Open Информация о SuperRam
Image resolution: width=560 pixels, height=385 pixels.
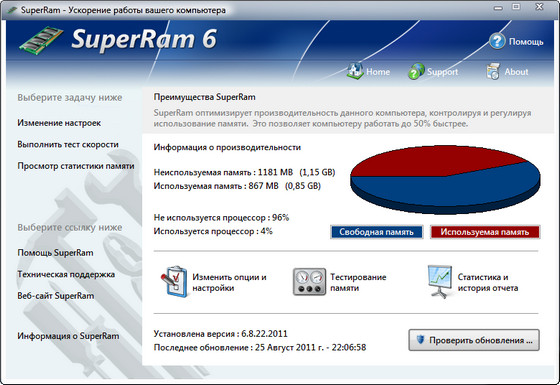click(x=68, y=336)
